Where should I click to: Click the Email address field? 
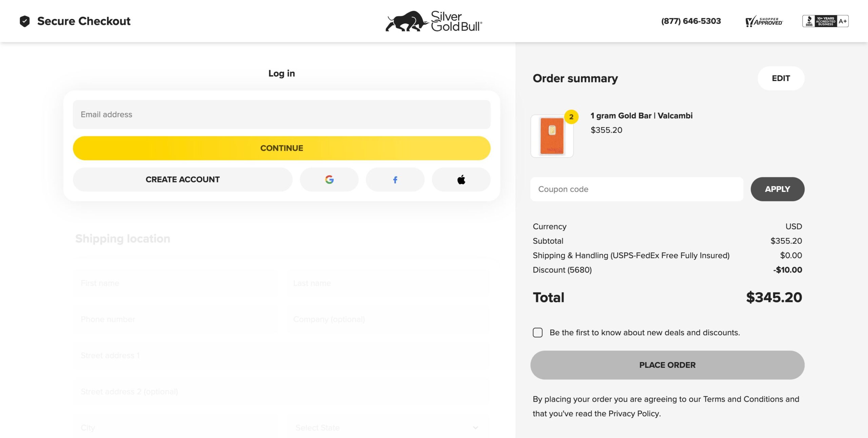(281, 115)
